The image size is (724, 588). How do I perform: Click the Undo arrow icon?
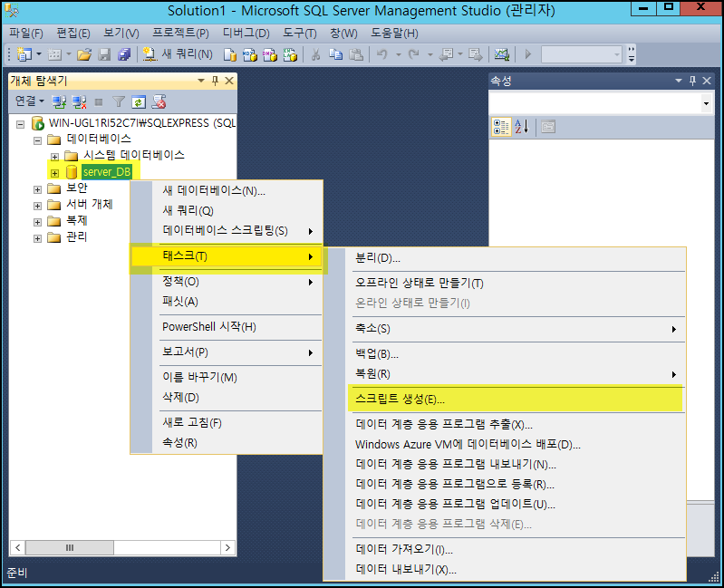pos(381,54)
